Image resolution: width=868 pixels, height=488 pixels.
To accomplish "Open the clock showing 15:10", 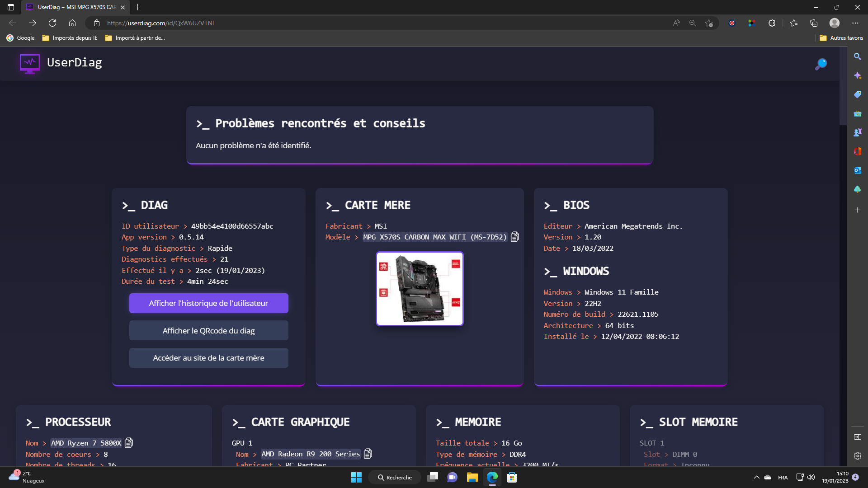I will 835,477.
